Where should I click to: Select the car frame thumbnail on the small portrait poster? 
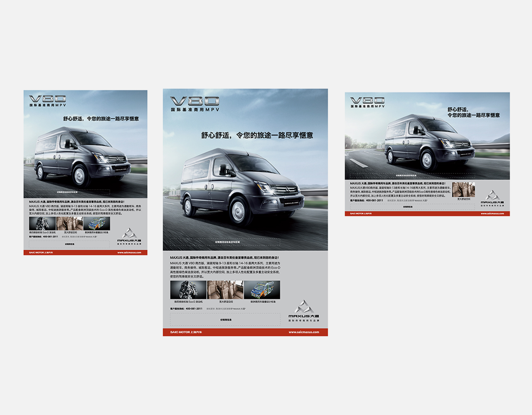[97, 224]
